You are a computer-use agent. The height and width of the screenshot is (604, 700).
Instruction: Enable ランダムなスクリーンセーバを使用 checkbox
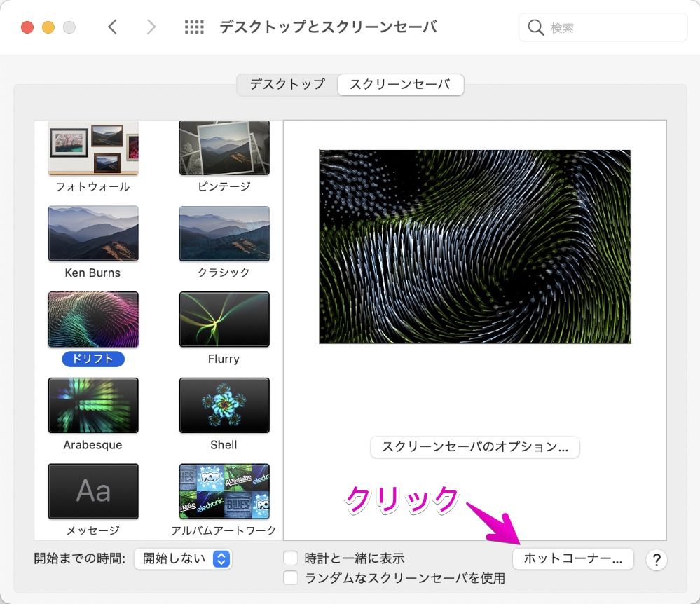(291, 577)
